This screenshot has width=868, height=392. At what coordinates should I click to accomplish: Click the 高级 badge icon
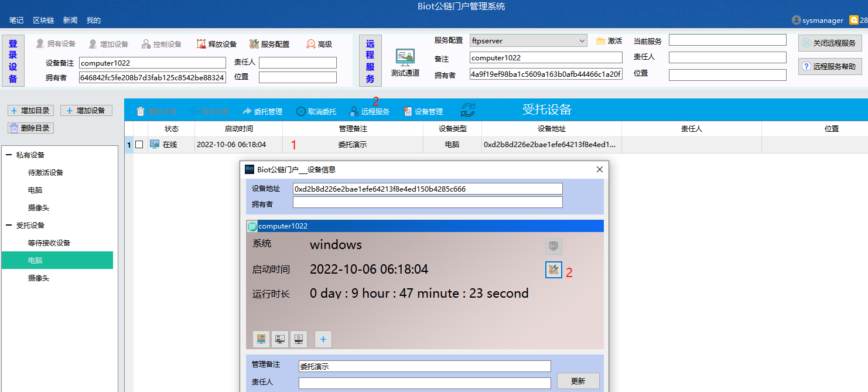point(311,44)
